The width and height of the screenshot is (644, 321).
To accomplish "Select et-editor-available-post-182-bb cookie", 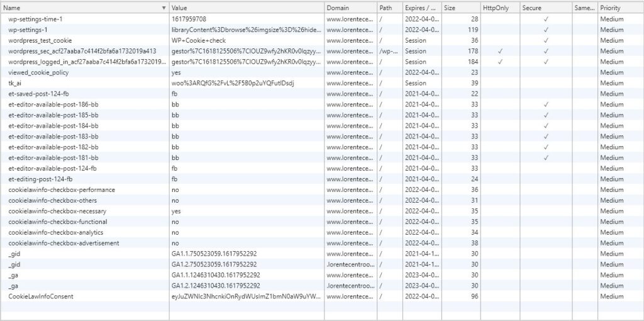I will (322, 147).
